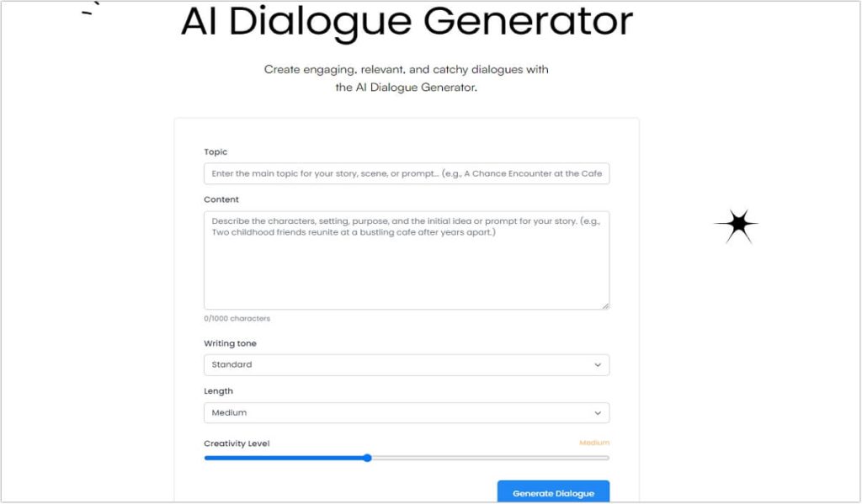Click the textarea resize handle corner
The width and height of the screenshot is (862, 504).
point(605,304)
